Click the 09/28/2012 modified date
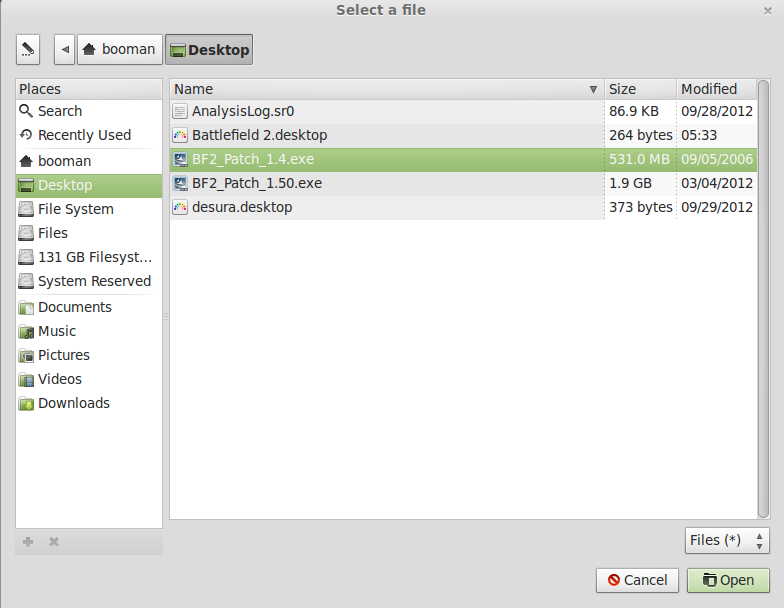This screenshot has height=608, width=784. tap(716, 111)
